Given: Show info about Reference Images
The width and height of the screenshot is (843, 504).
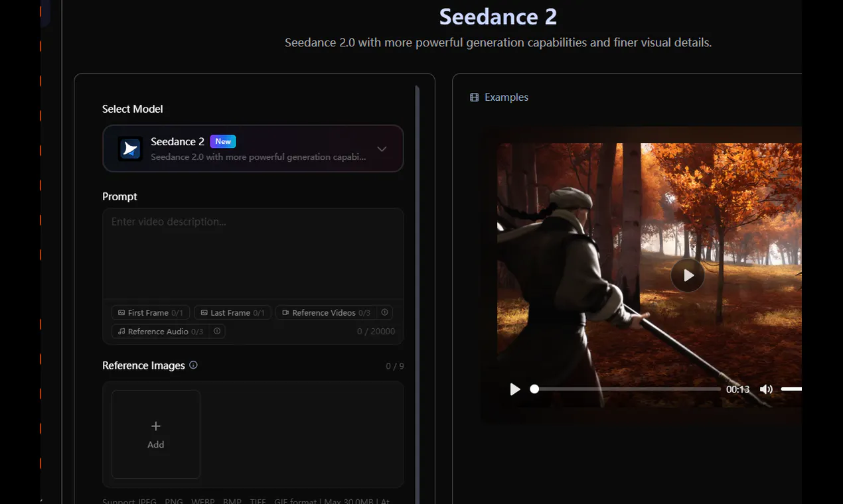Looking at the screenshot, I should point(193,365).
